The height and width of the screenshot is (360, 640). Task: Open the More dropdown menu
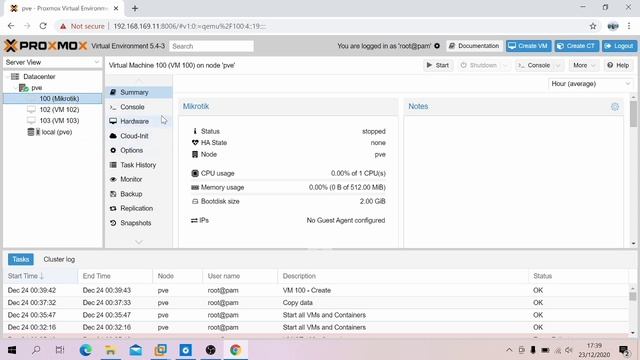pyautogui.click(x=584, y=65)
